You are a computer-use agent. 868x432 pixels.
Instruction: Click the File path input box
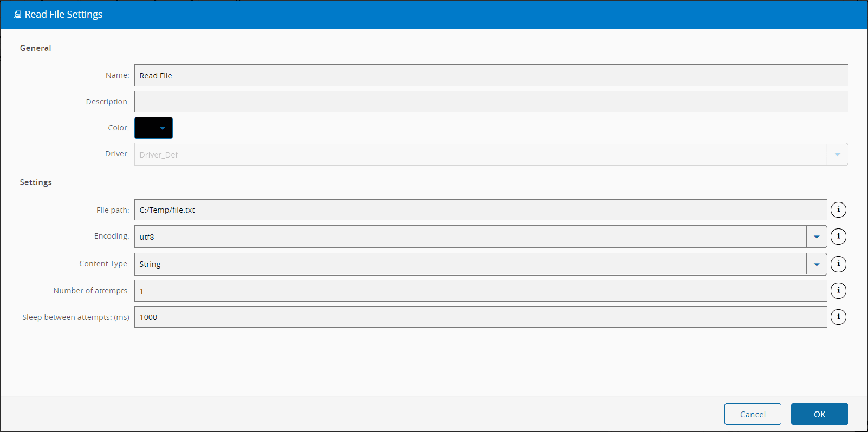(480, 210)
